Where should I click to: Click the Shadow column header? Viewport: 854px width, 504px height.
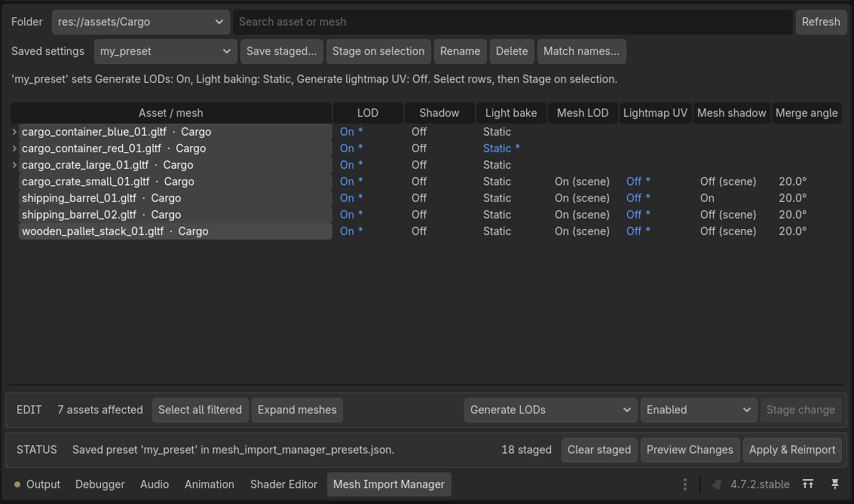tap(439, 113)
